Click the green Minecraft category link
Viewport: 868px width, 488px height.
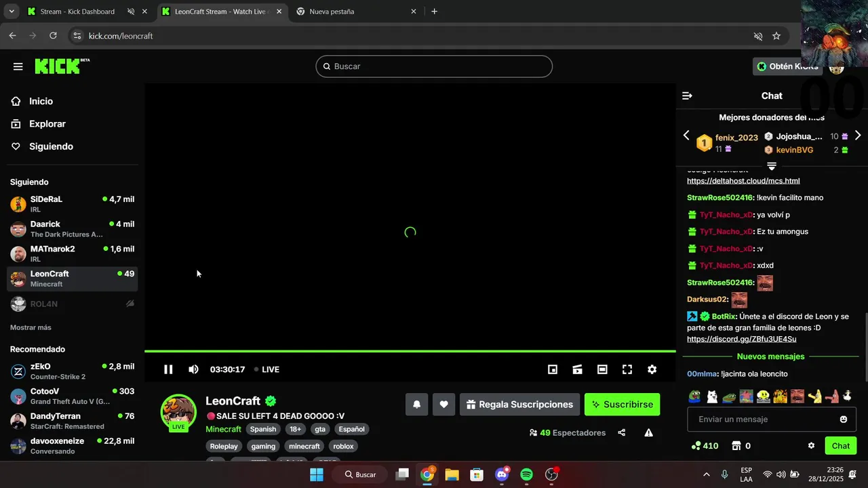point(223,429)
